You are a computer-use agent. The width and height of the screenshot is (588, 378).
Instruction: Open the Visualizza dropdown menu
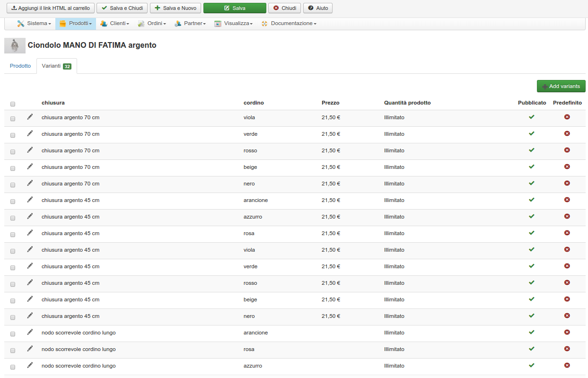(233, 24)
